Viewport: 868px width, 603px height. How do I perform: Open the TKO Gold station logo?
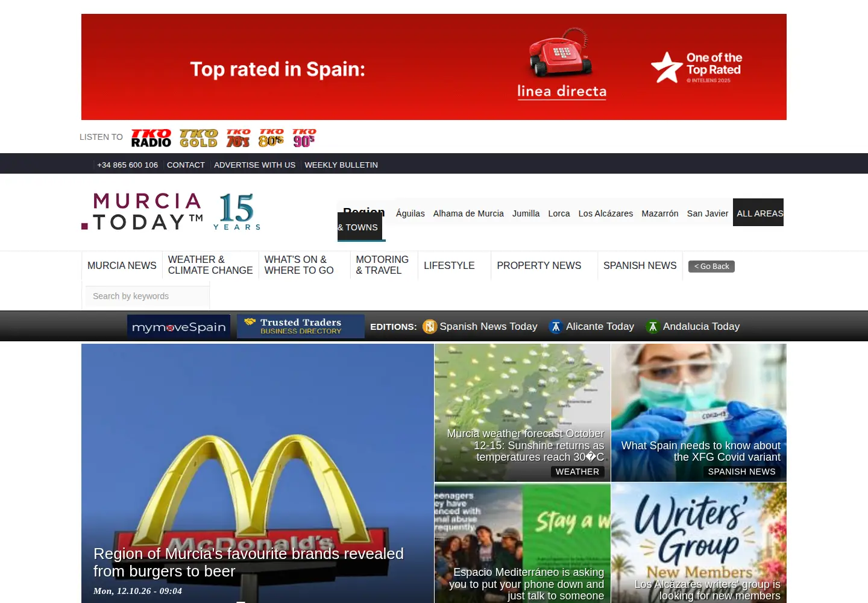199,138
